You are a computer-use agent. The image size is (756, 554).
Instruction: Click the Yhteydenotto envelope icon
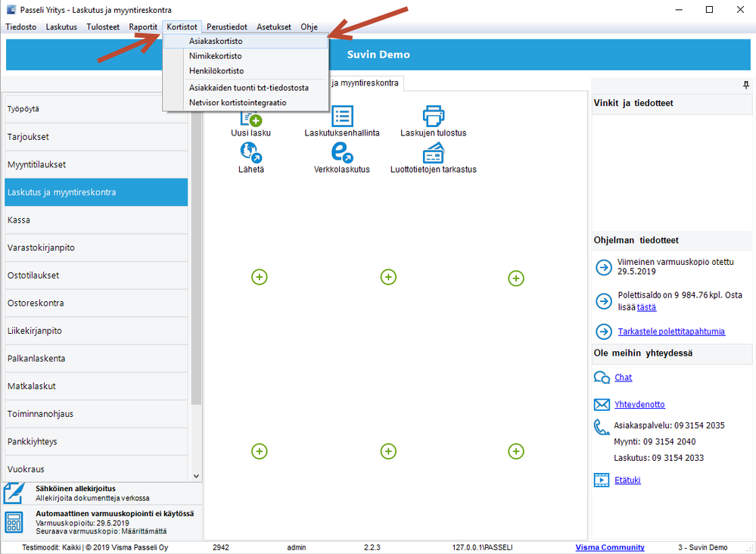[x=602, y=405]
